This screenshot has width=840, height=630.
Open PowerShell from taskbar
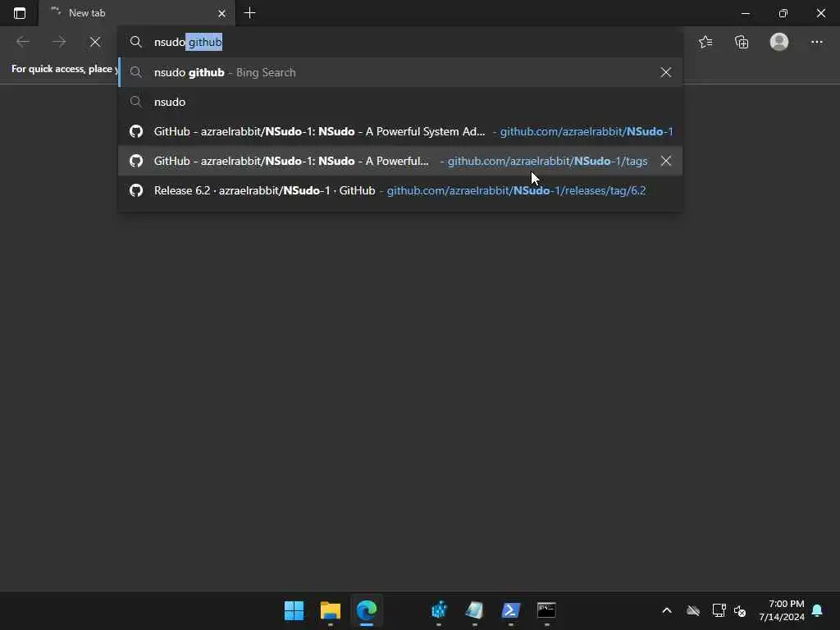510,610
